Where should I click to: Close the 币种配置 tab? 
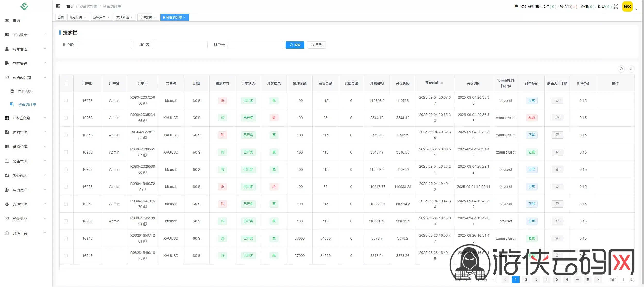[155, 17]
